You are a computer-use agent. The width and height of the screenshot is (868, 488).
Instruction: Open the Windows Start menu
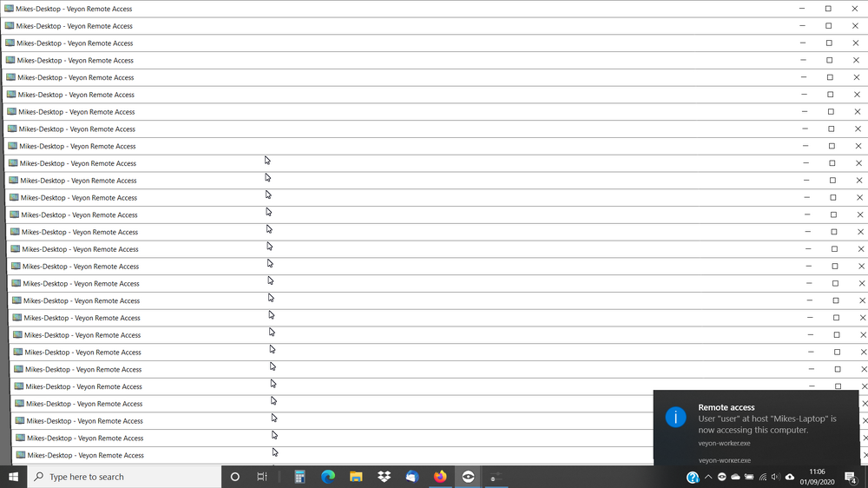point(13,477)
